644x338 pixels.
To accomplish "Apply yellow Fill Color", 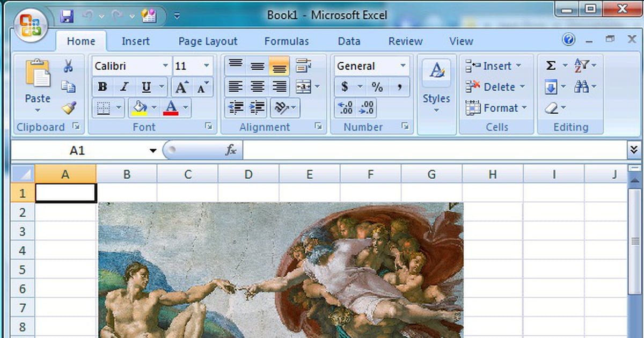I will pos(139,108).
